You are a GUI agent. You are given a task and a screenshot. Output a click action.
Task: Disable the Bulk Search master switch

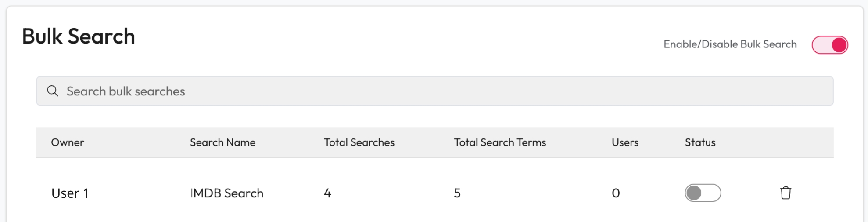829,45
